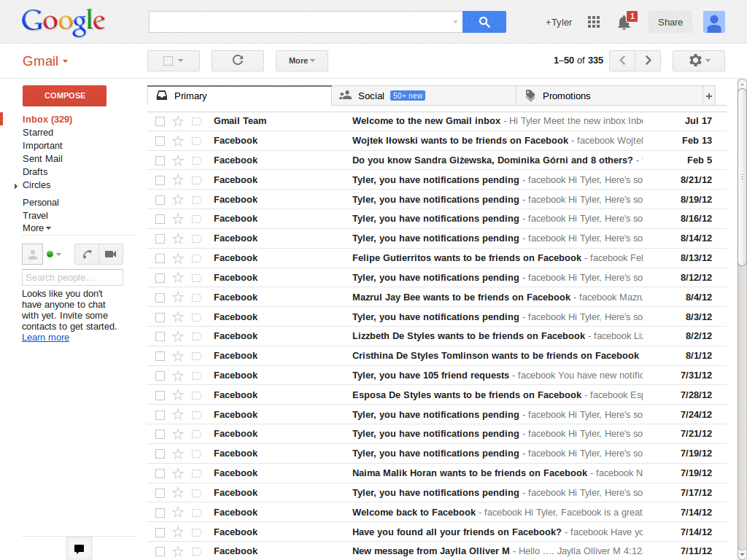Expand More labels in sidebar
The height and width of the screenshot is (560, 747).
coord(36,228)
